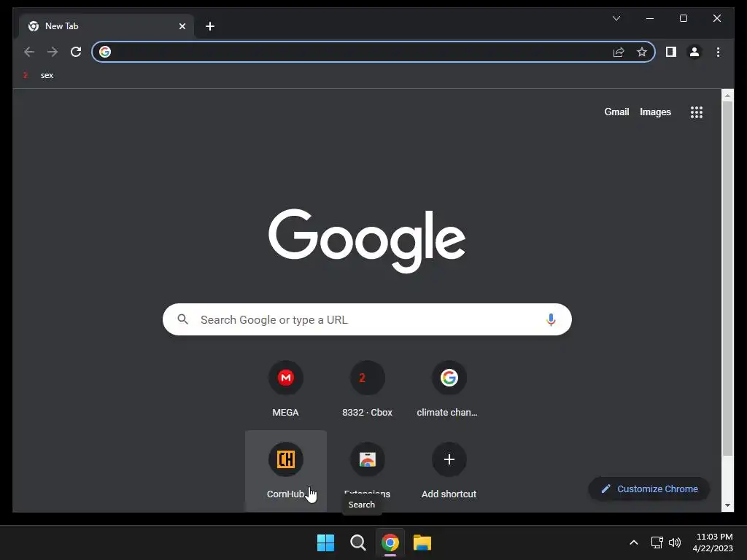Screen dimensions: 747x560
Task: Click the Add shortcut button
Action: [x=449, y=470]
